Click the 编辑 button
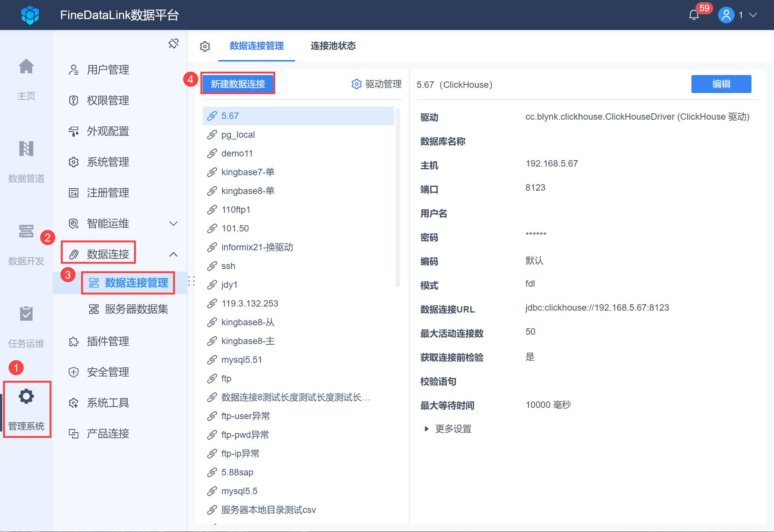 (721, 84)
